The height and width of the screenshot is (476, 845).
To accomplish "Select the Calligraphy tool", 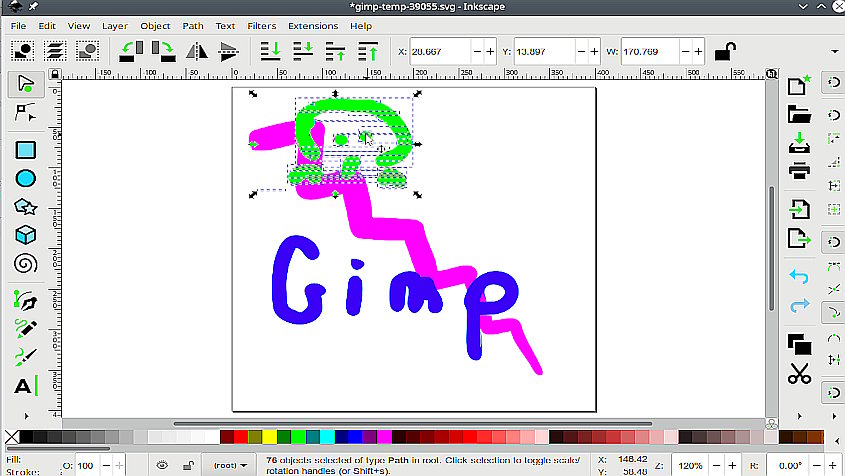I will tap(25, 357).
